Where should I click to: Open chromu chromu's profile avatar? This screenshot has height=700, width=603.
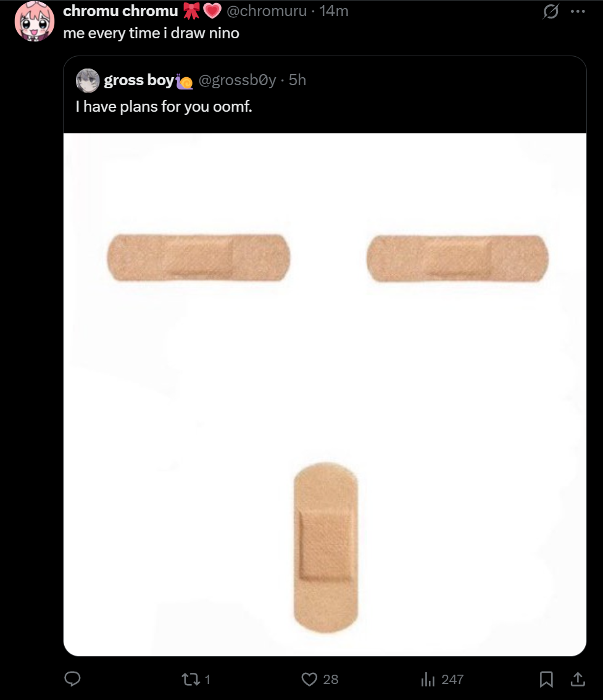pyautogui.click(x=35, y=21)
